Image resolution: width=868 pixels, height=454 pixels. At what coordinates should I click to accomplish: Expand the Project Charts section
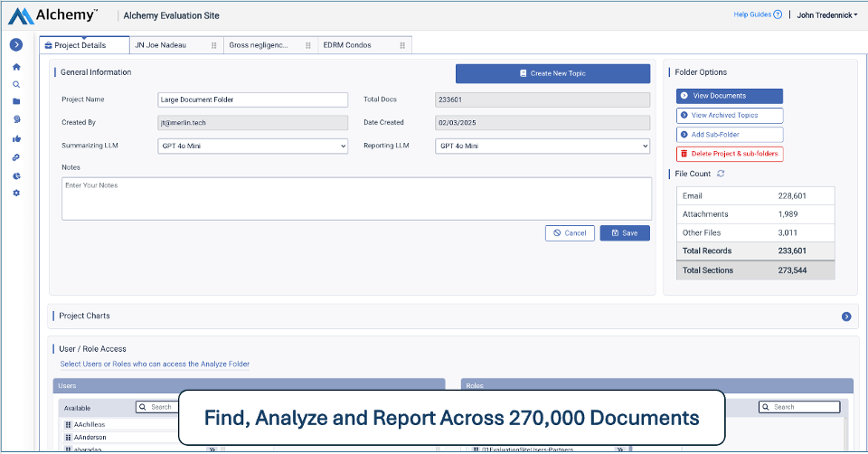coord(846,317)
